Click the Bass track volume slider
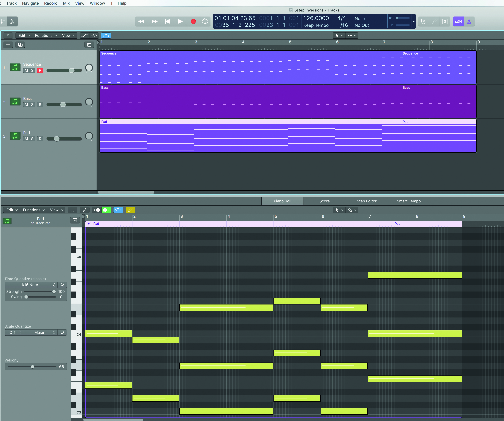This screenshot has height=421, width=504. [64, 104]
